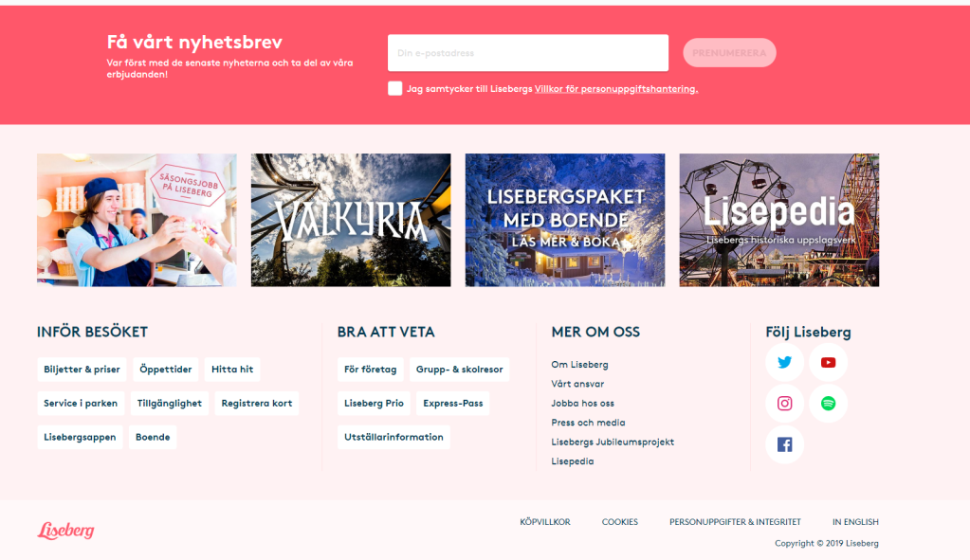Open the Facebook page icon
Viewport: 970px width, 560px height.
click(x=784, y=444)
